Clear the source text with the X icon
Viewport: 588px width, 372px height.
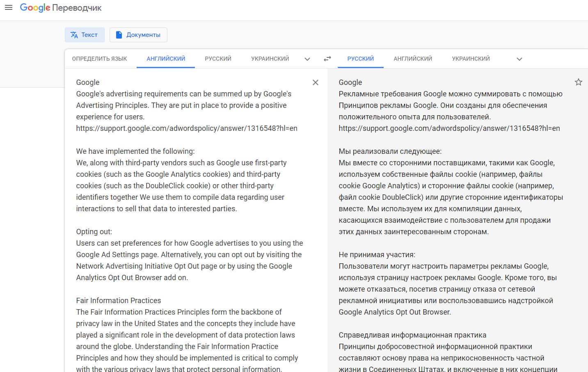coord(316,82)
